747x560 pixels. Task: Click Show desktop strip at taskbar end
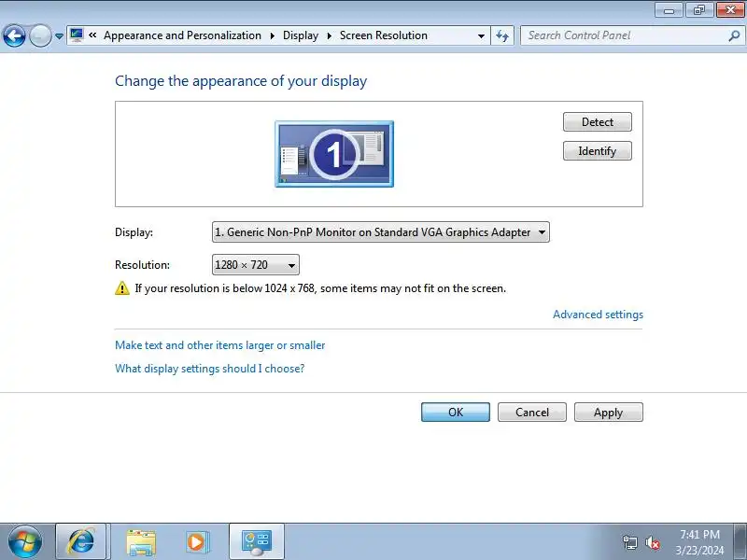tap(740, 541)
